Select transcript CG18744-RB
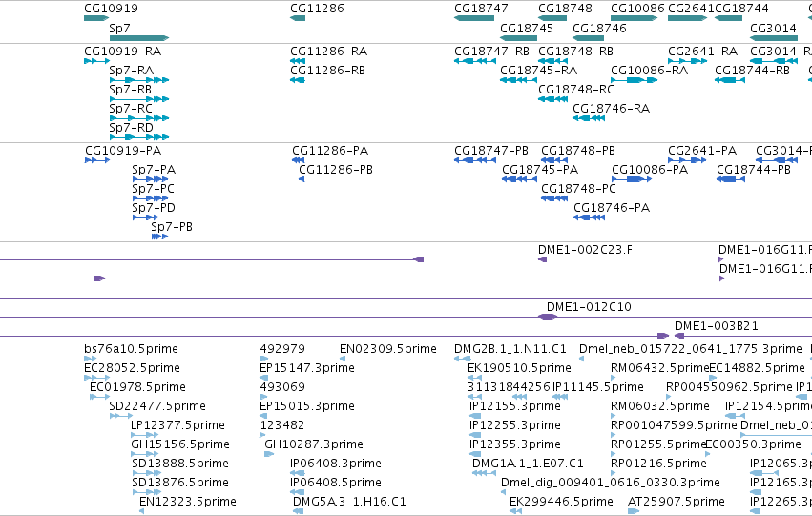Image resolution: width=812 pixels, height=516 pixels. (x=753, y=71)
